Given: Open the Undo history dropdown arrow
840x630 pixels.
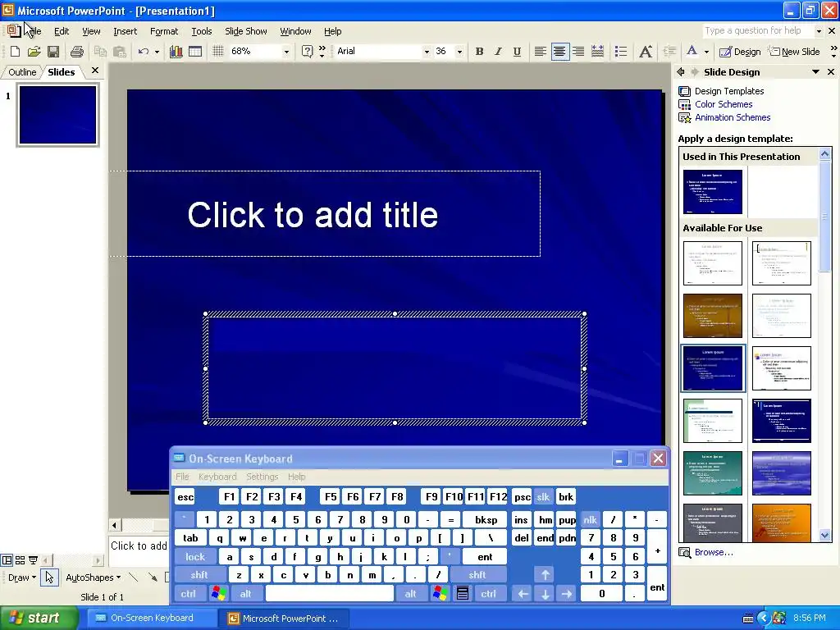Looking at the screenshot, I should 157,52.
